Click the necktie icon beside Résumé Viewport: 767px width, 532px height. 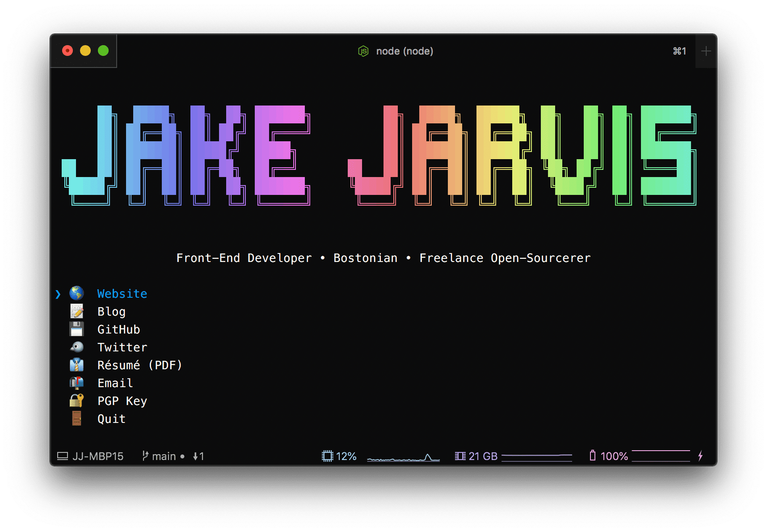[76, 365]
